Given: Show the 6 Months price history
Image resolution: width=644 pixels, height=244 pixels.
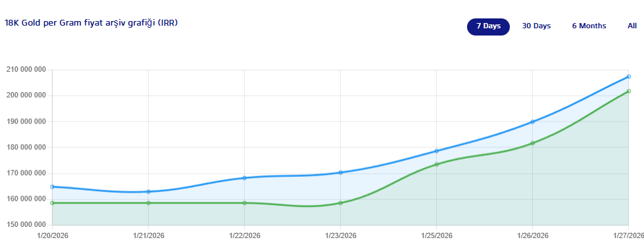Looking at the screenshot, I should pyautogui.click(x=589, y=26).
